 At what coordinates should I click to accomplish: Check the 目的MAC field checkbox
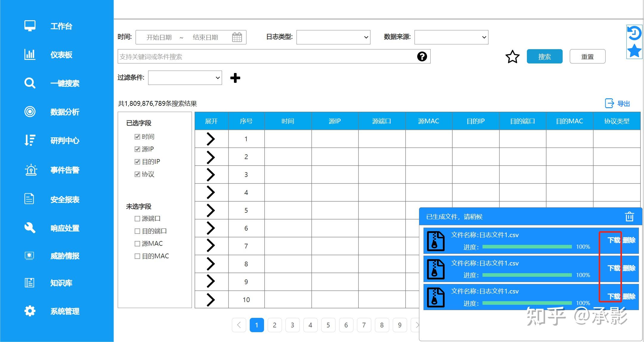137,256
